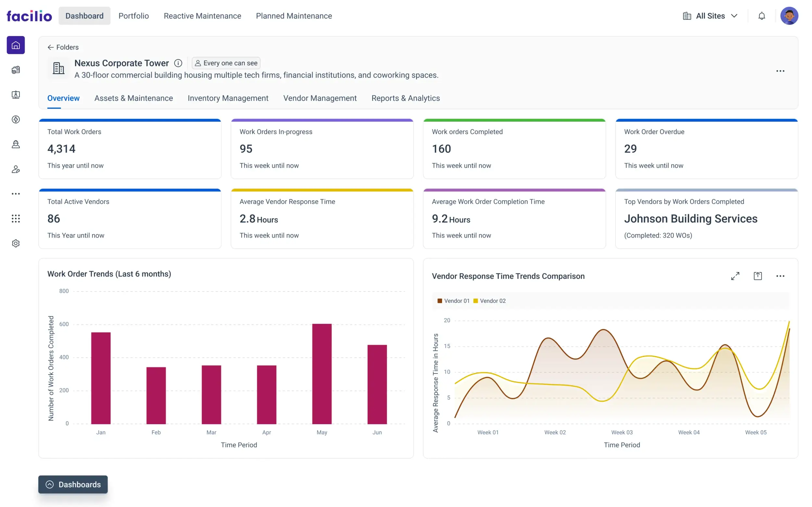Click info icon beside Nexus Corporate Tower

pos(178,63)
